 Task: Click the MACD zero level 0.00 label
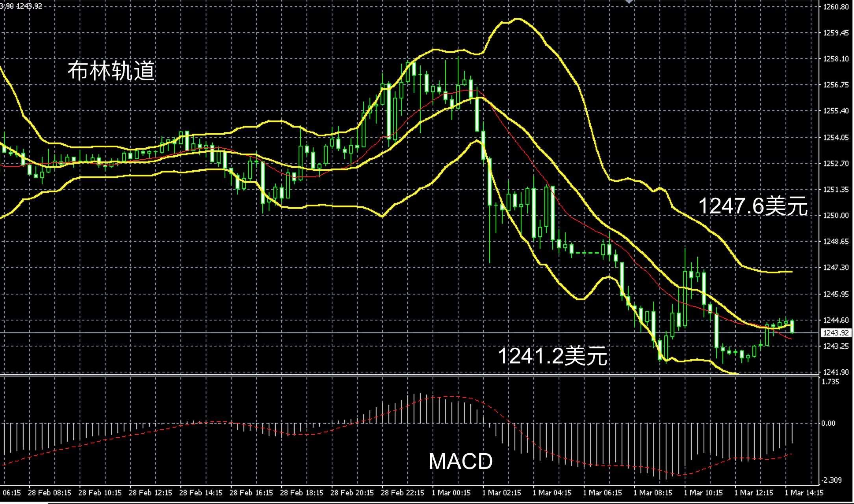828,423
